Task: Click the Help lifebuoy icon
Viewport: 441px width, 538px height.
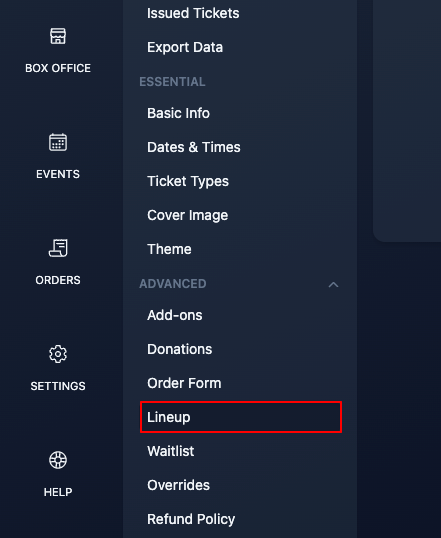Action: pyautogui.click(x=58, y=460)
